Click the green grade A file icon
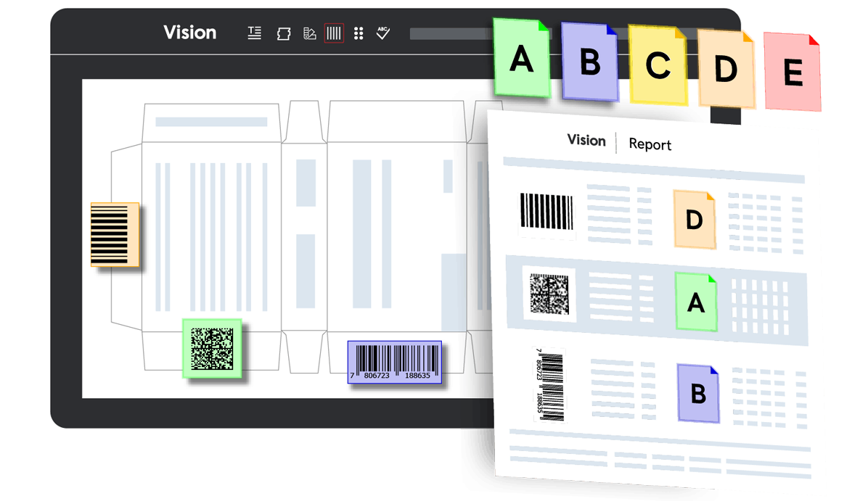Viewport: 868px width, 504px height. click(x=522, y=59)
